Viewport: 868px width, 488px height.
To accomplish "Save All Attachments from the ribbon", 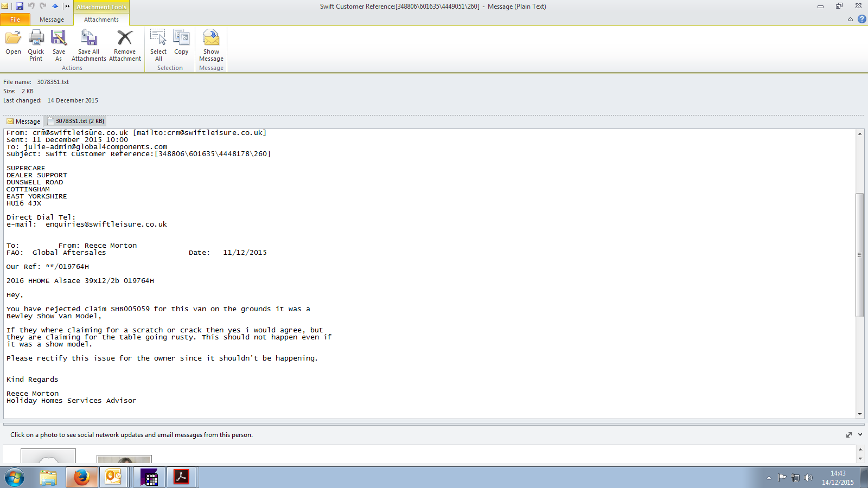I will click(88, 46).
